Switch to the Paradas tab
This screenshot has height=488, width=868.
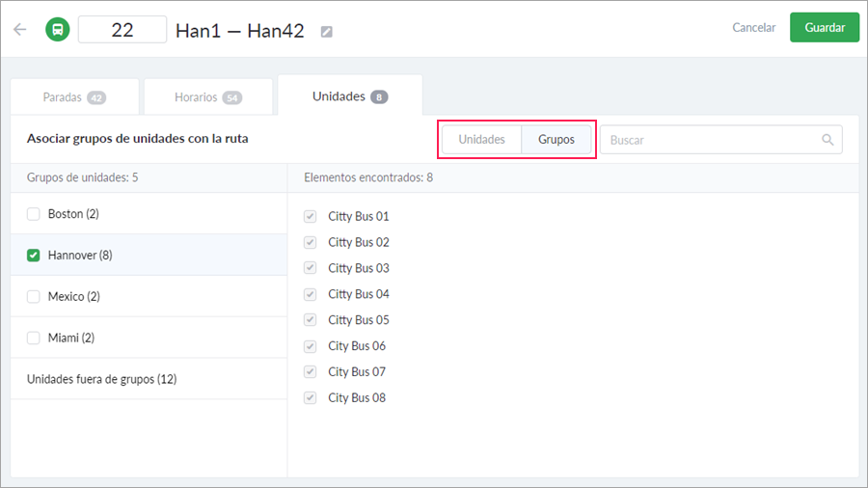click(74, 96)
